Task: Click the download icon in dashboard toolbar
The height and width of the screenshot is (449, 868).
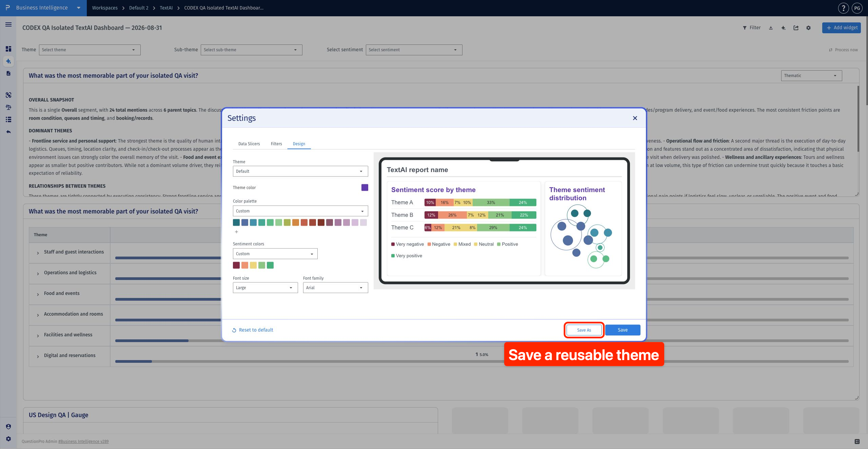Action: [771, 28]
